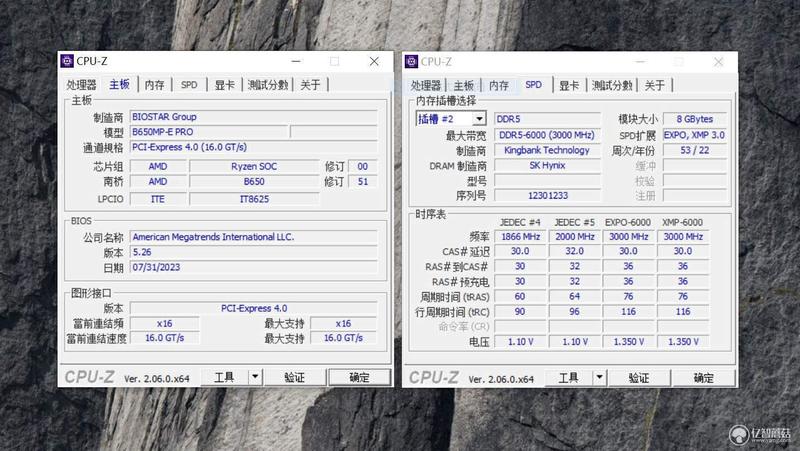Click the 1866 MHz JEDEC #4 frequency cell

click(520, 237)
